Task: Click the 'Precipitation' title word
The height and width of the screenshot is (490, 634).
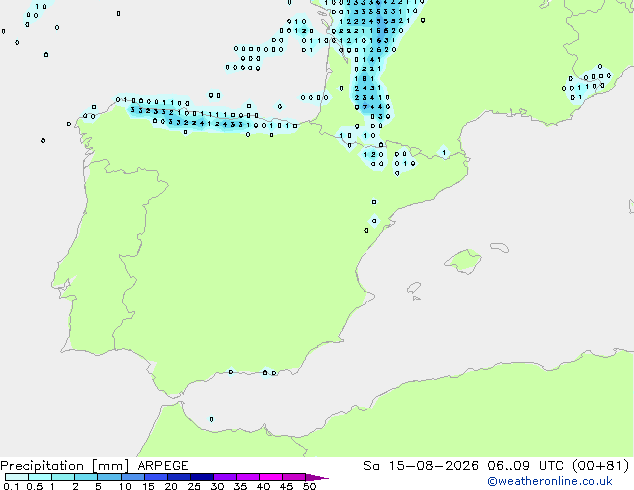Action: coord(42,466)
